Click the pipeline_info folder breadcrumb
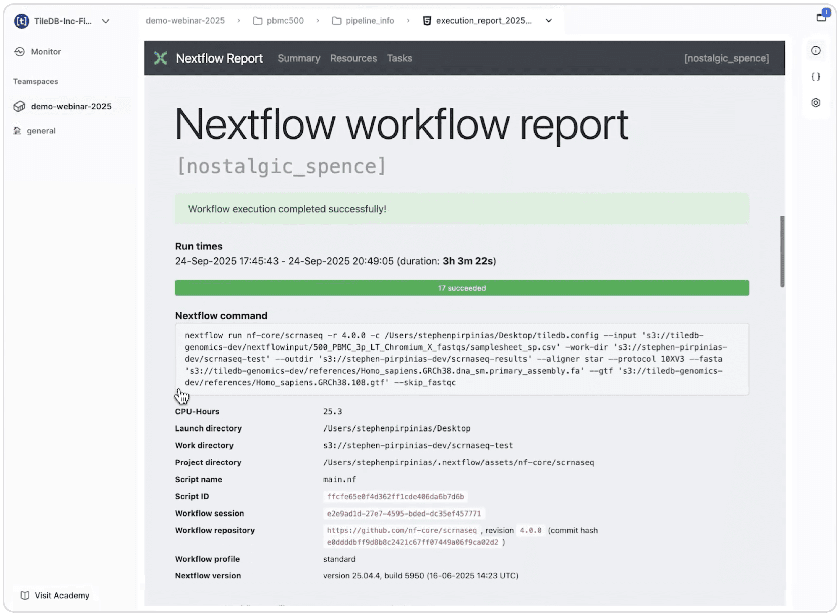This screenshot has width=840, height=616. (370, 20)
